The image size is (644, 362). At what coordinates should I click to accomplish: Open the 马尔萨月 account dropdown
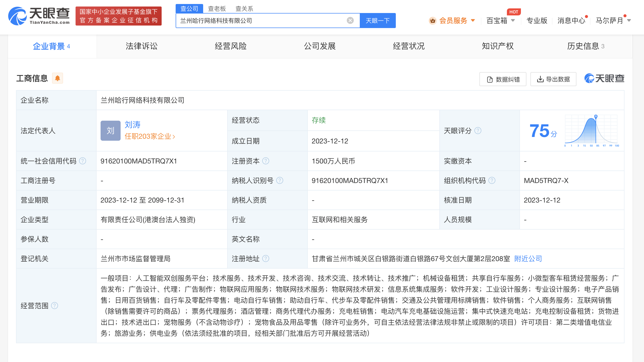613,21
